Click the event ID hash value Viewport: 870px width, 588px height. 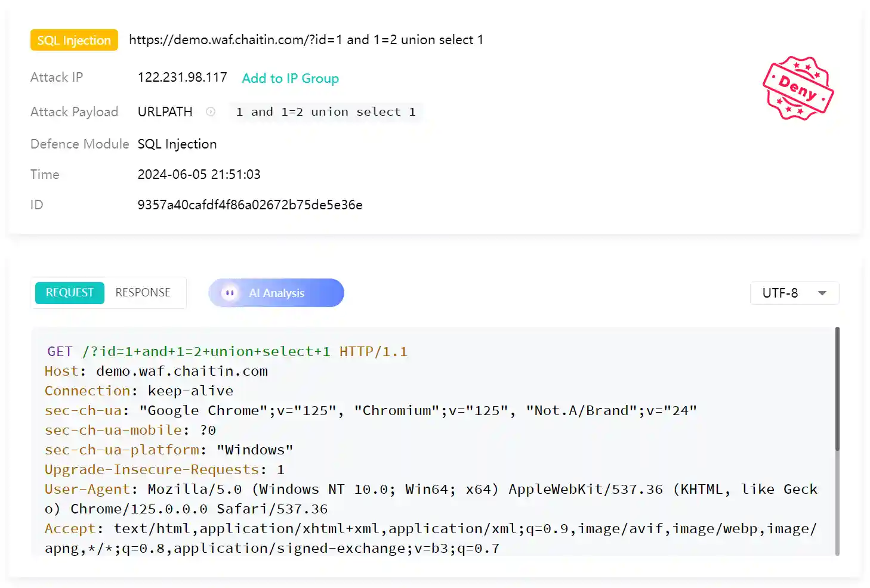tap(250, 205)
